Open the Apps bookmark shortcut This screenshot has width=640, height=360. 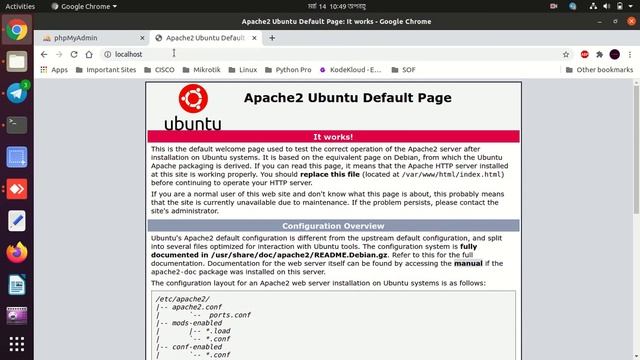pos(54,70)
